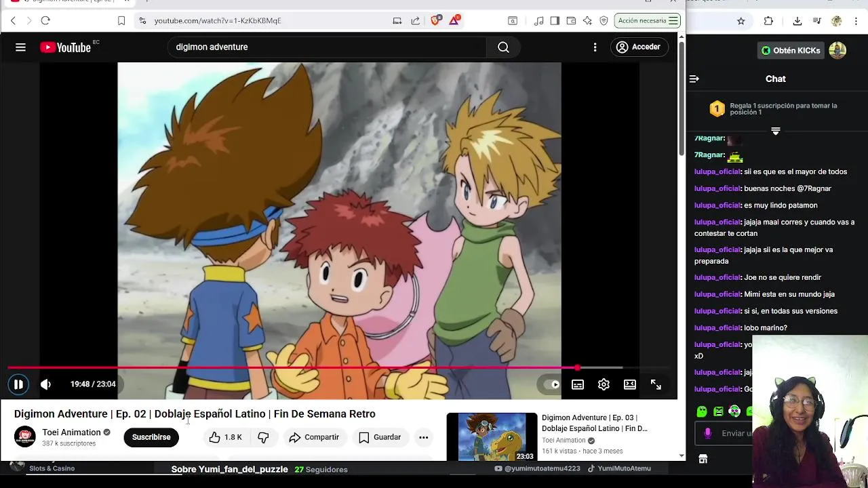Open the YouTube hamburger guide menu
Screen dimensions: 868x488
tap(20, 47)
